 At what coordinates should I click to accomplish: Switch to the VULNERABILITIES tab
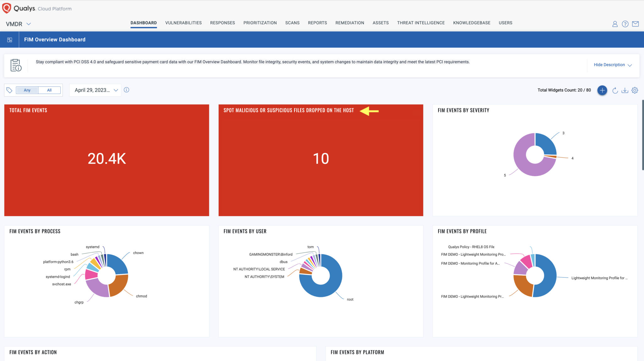pos(183,23)
